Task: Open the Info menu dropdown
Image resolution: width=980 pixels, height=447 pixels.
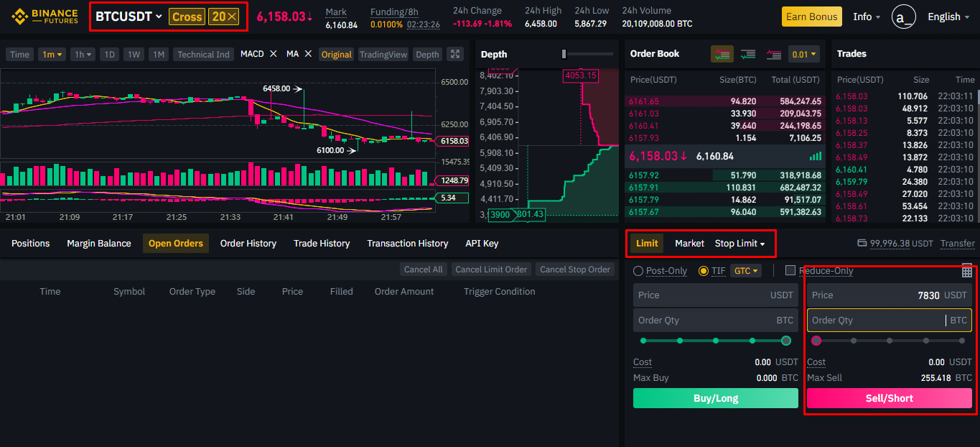Action: [867, 17]
